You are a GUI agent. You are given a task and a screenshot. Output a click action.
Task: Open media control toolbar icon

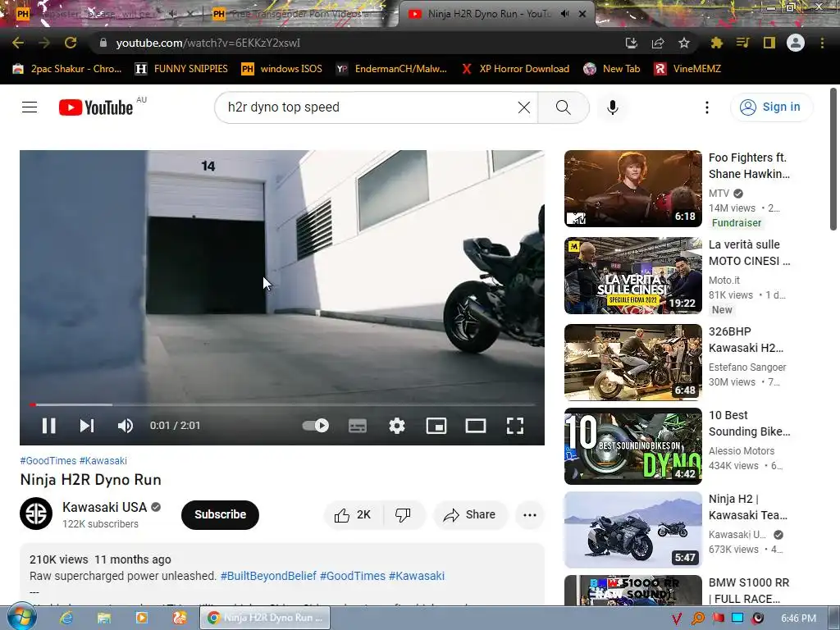(x=742, y=43)
